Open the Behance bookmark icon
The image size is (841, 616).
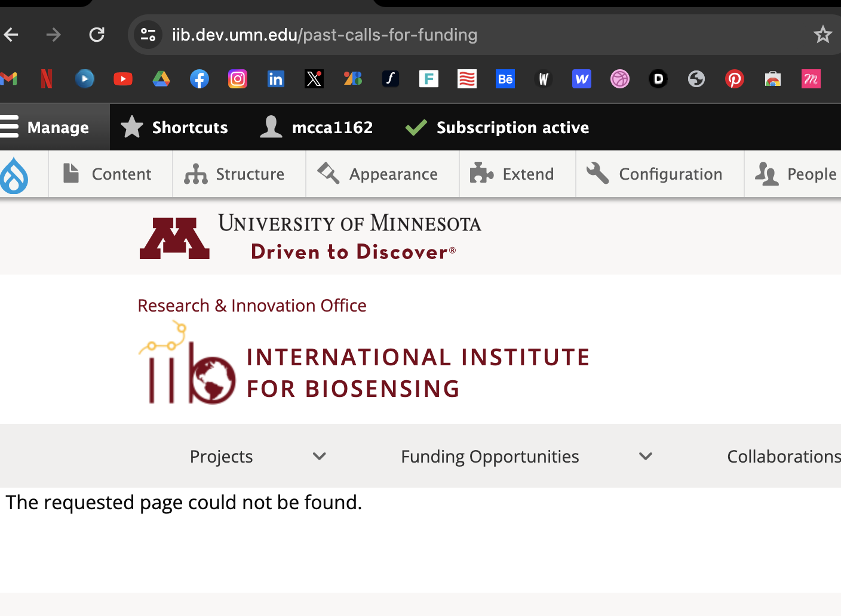click(505, 79)
